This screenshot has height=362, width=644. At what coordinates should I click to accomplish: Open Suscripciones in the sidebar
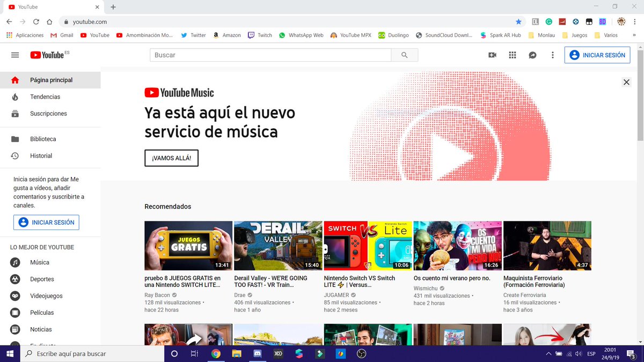coord(50,114)
